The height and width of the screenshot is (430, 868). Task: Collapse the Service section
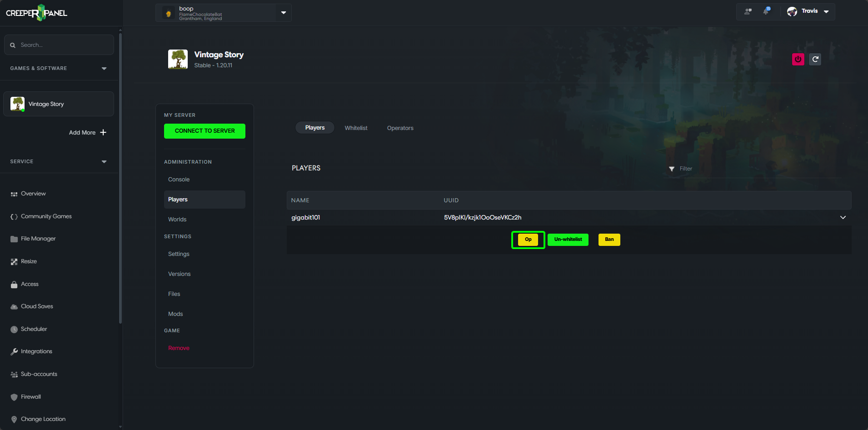coord(104,162)
